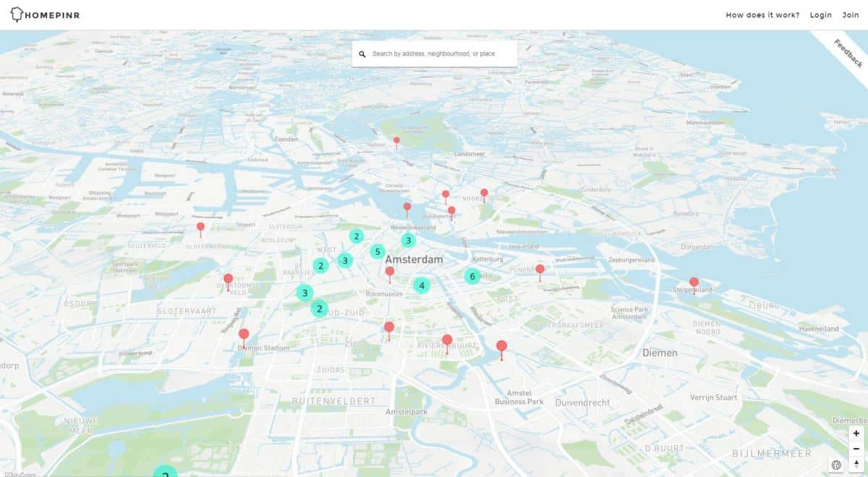
Task: Expand the cluster marker showing 6
Action: [x=472, y=276]
